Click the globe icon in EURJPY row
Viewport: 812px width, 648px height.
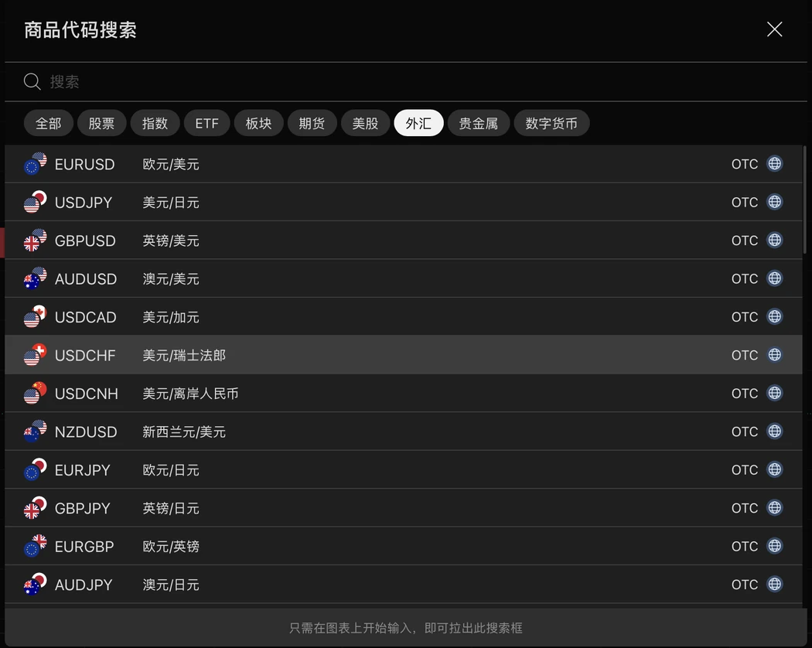coord(775,470)
